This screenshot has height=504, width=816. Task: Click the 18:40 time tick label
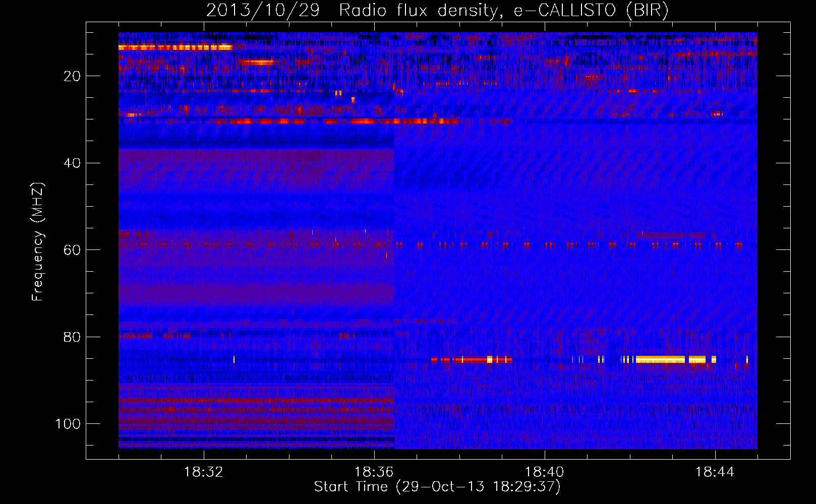coord(545,472)
